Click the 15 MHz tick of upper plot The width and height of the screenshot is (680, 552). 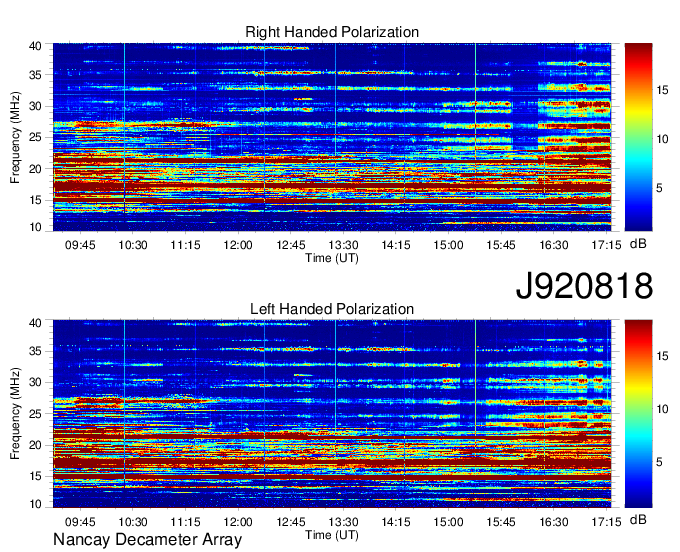pos(35,200)
